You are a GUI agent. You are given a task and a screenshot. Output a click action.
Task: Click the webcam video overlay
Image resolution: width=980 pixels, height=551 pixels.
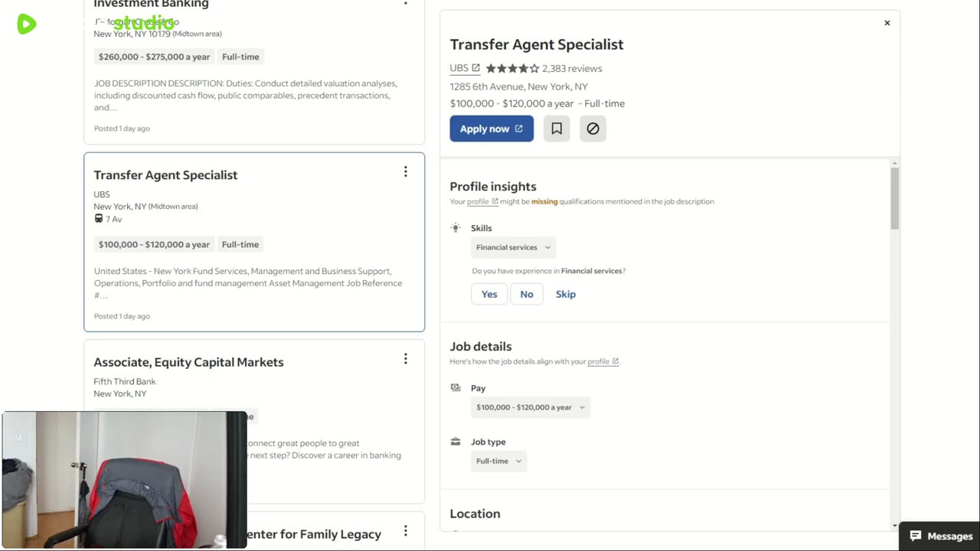pos(124,480)
